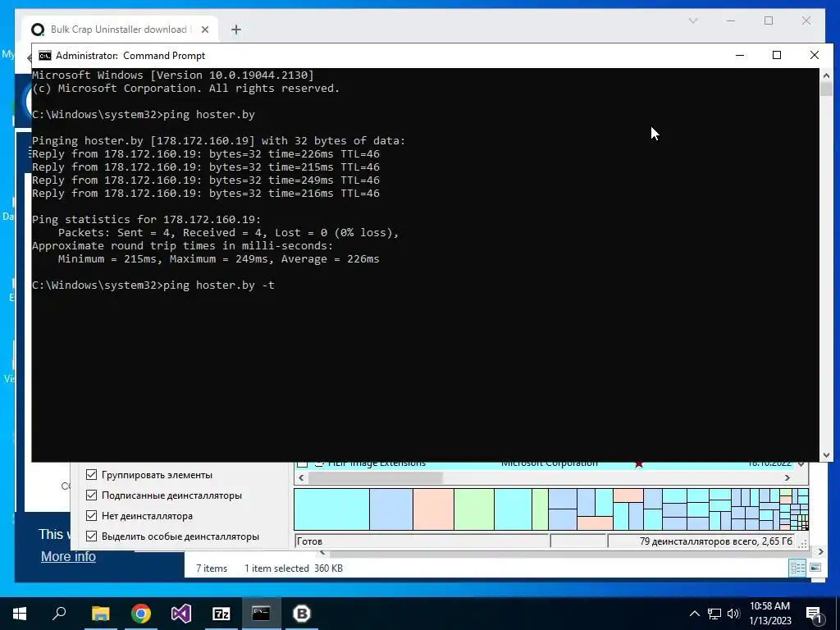Viewport: 840px width, 630px height.
Task: Open the taskbar Search icon
Action: click(59, 614)
